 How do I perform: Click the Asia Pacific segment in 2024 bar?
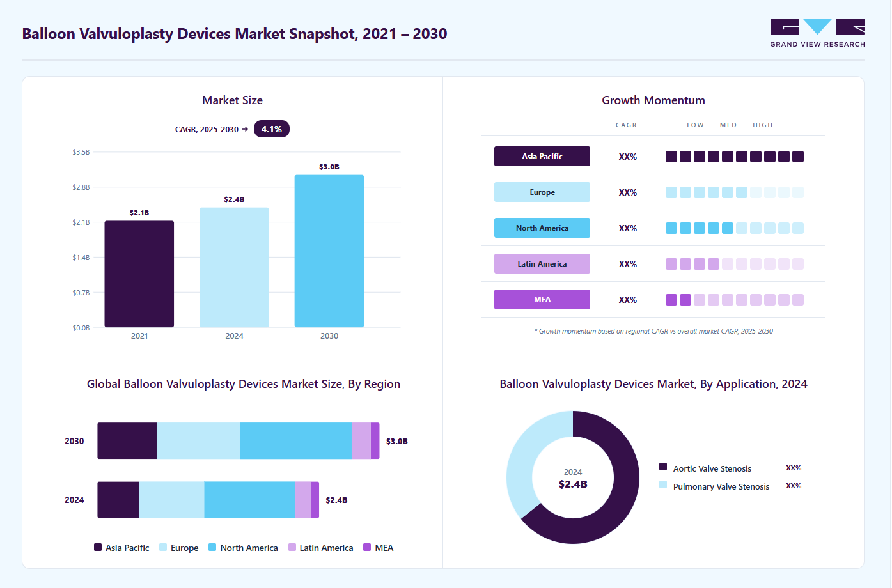click(118, 500)
